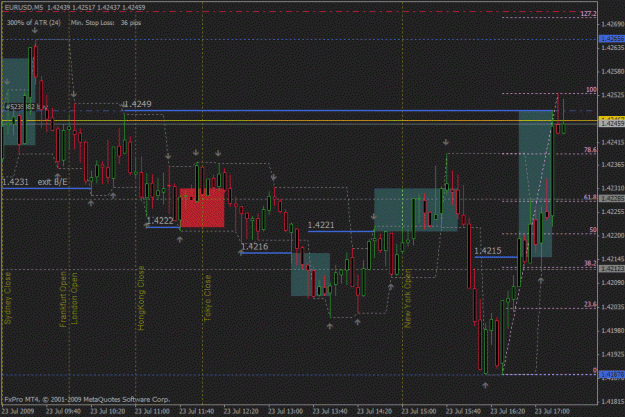This screenshot has height=417, width=625.
Task: Click the yellow 1.42467 price axis tag
Action: click(x=612, y=119)
